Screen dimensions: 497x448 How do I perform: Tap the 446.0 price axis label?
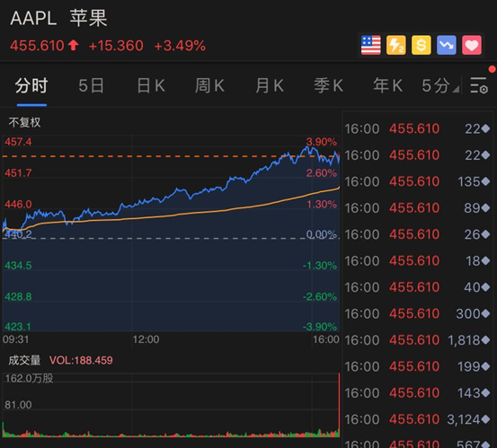point(18,204)
